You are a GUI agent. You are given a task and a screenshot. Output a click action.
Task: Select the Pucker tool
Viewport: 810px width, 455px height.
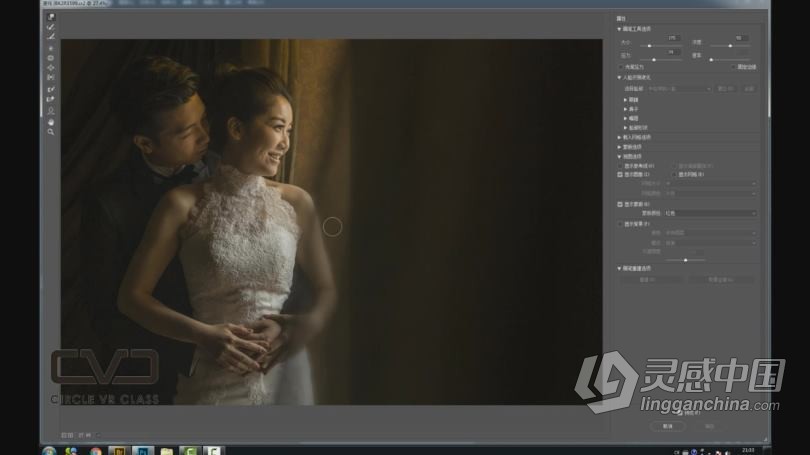click(x=51, y=58)
